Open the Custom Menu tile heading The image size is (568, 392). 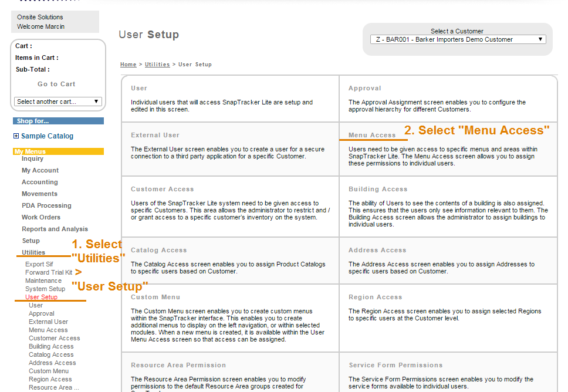[155, 297]
